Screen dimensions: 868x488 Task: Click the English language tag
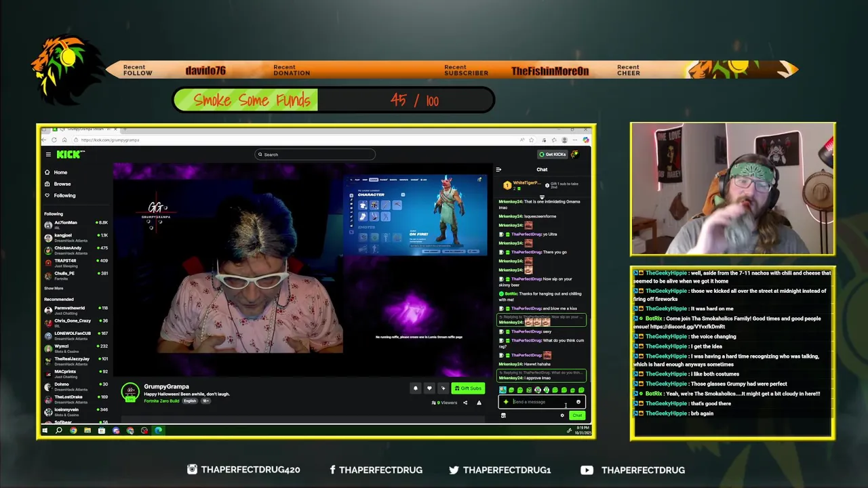coord(189,401)
